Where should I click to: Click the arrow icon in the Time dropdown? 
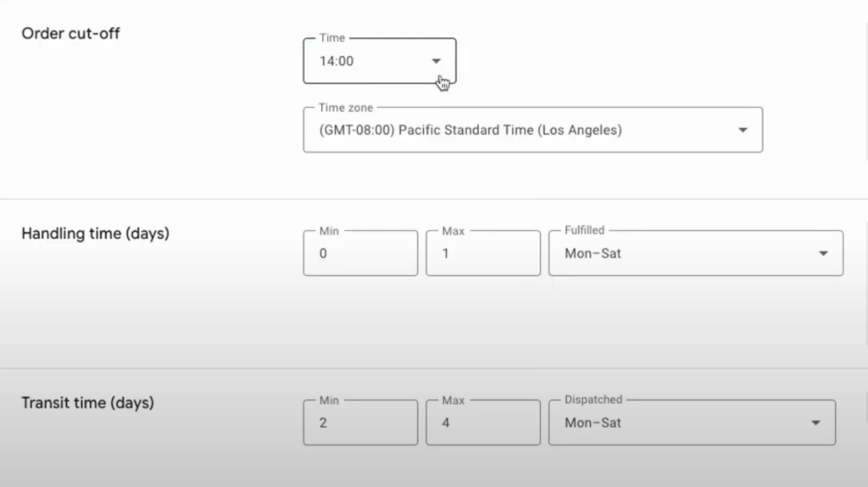(437, 61)
